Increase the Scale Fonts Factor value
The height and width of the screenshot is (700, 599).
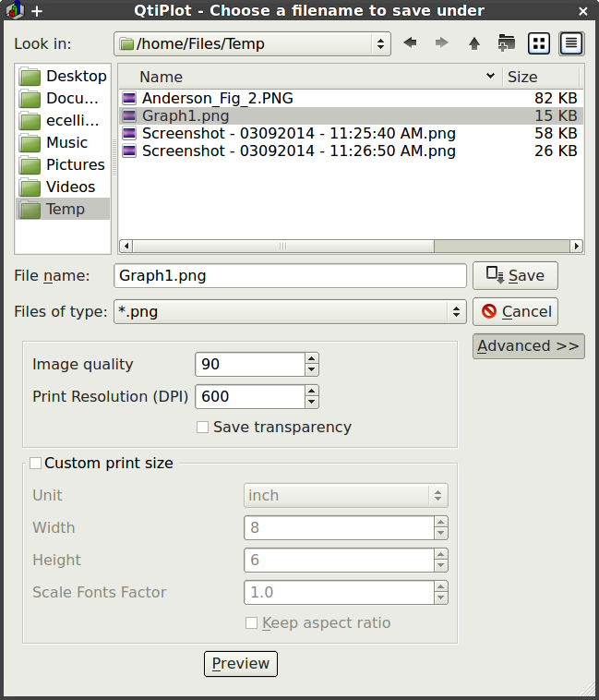(440, 586)
